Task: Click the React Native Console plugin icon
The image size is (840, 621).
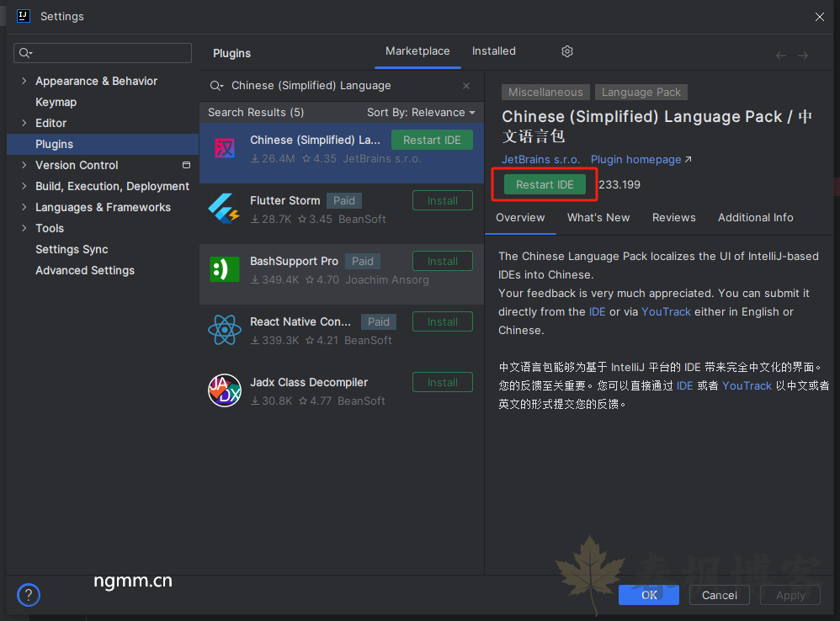Action: pyautogui.click(x=225, y=330)
